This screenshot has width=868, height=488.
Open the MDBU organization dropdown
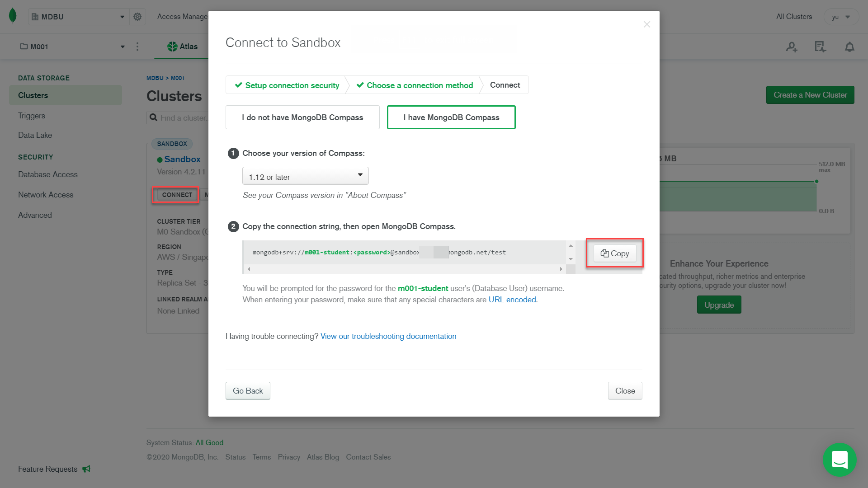(x=78, y=17)
